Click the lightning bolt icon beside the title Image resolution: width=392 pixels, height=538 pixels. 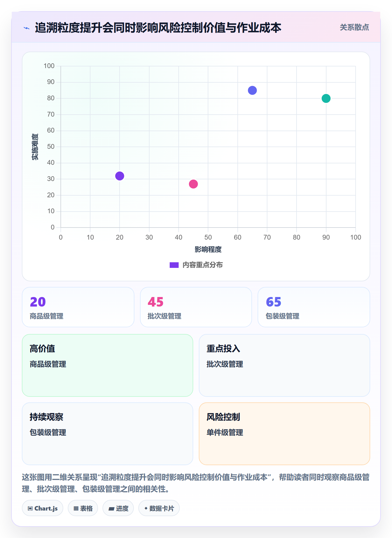27,28
